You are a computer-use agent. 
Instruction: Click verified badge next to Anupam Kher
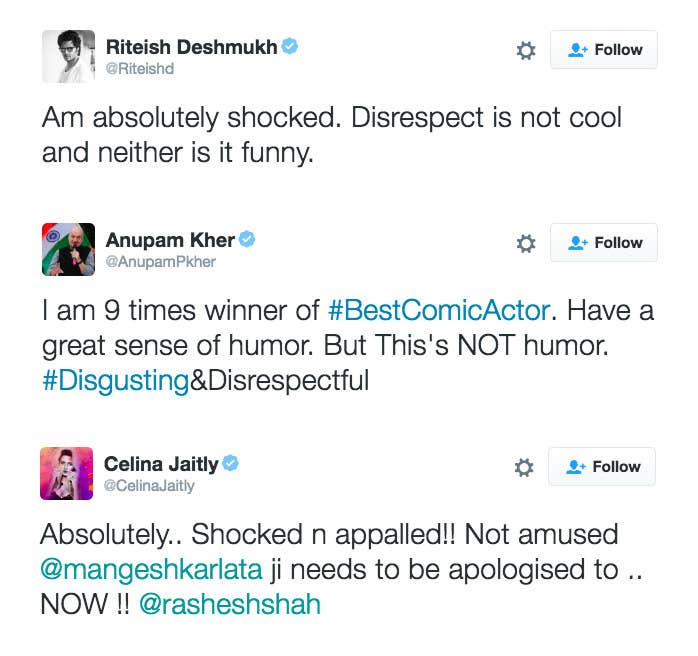[247, 239]
